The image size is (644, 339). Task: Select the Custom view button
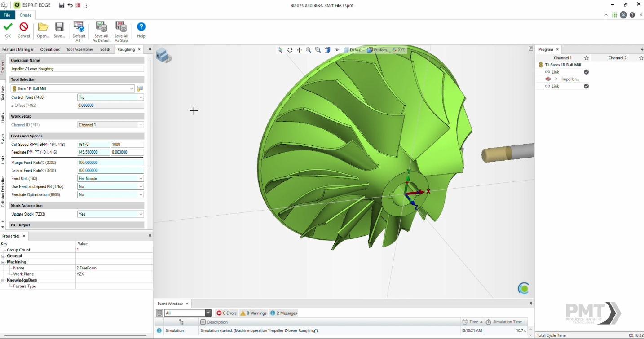click(x=377, y=50)
